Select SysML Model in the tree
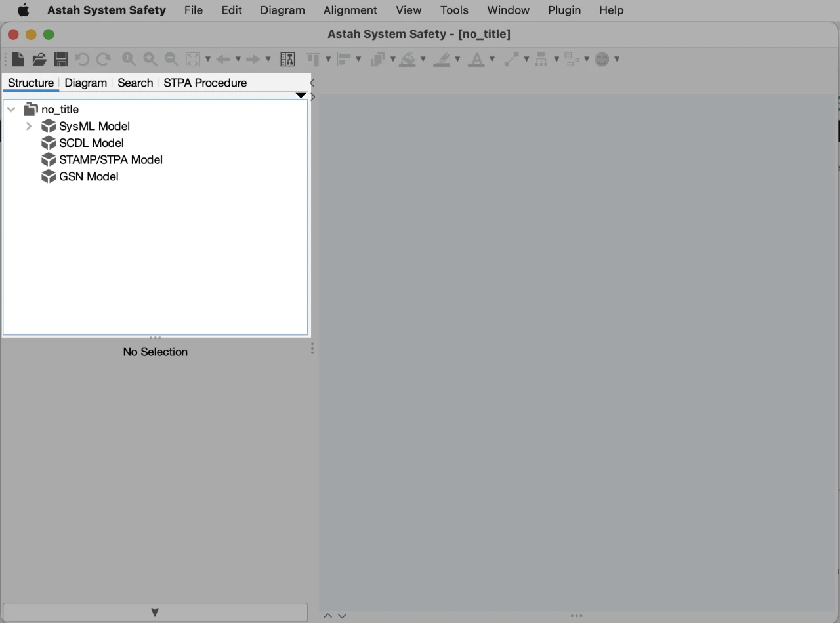This screenshot has width=840, height=623. (94, 126)
